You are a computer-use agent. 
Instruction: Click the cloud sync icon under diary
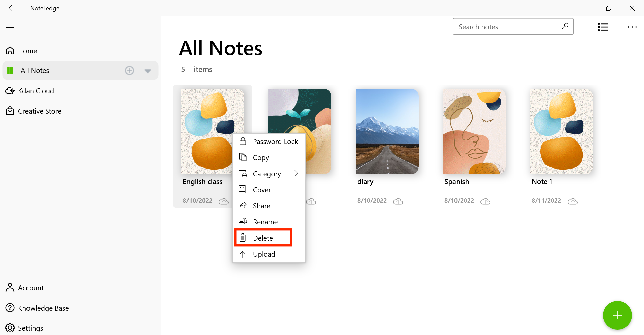[398, 201]
